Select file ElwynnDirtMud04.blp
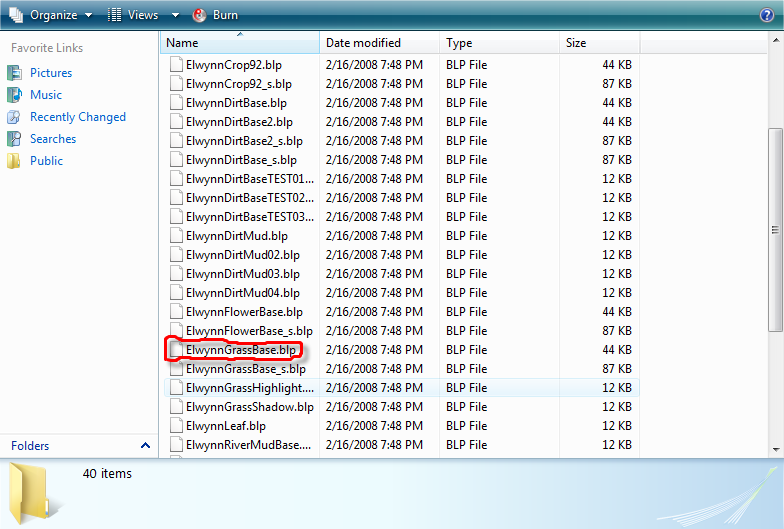 coord(243,293)
